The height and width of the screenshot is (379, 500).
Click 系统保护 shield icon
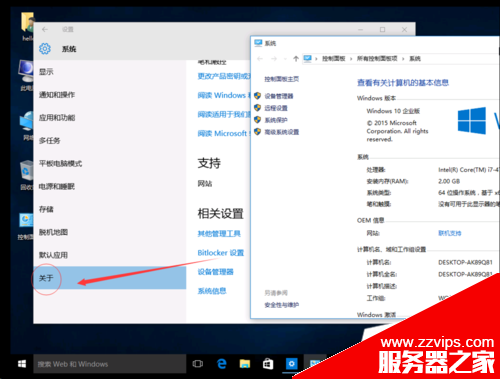coord(257,120)
